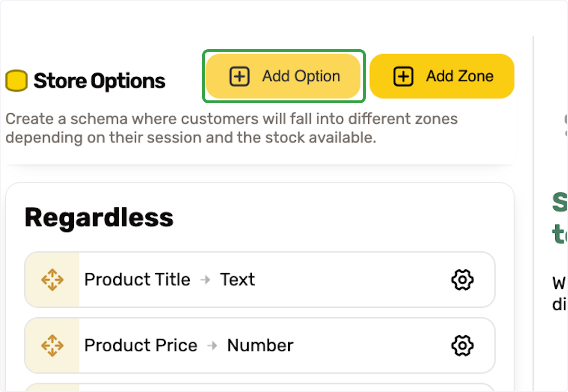Viewport: 568px width, 392px height.
Task: Click the plus icon inside Add Option
Action: (240, 77)
